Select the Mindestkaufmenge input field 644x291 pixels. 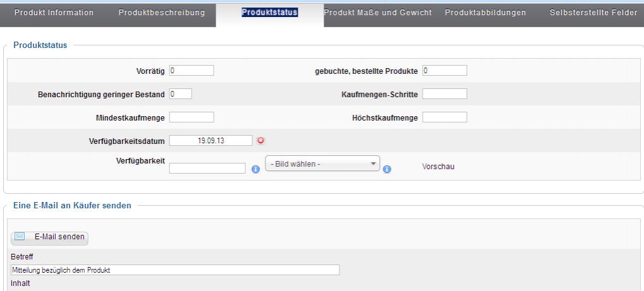point(191,117)
